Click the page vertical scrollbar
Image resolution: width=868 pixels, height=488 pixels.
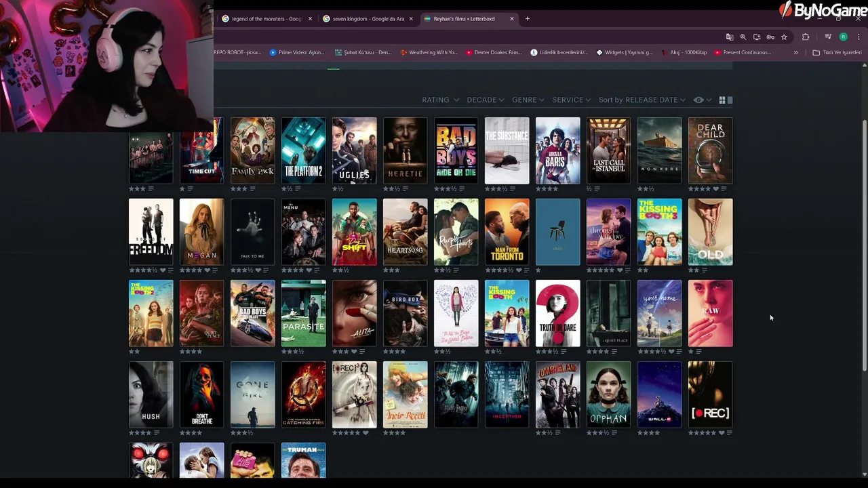[865, 245]
